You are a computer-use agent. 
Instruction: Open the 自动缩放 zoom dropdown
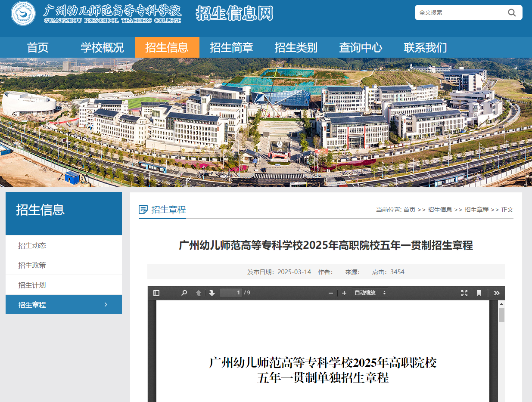pyautogui.click(x=369, y=293)
